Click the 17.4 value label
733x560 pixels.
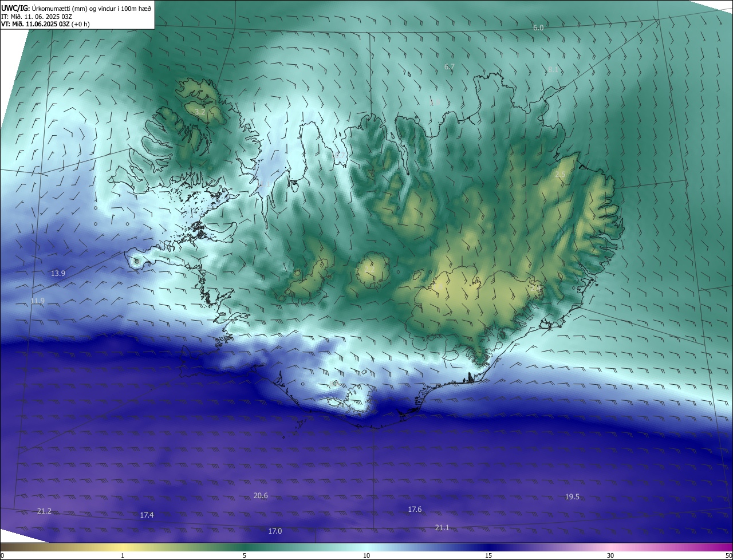click(147, 516)
